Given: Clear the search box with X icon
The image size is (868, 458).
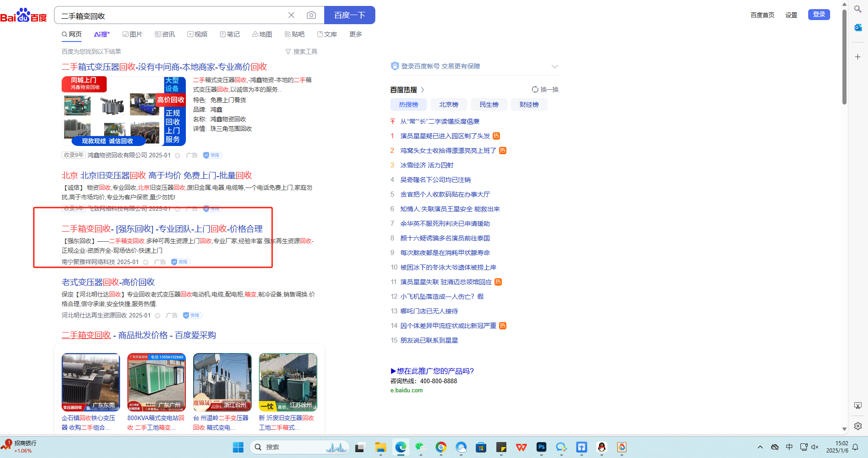Looking at the screenshot, I should (291, 15).
